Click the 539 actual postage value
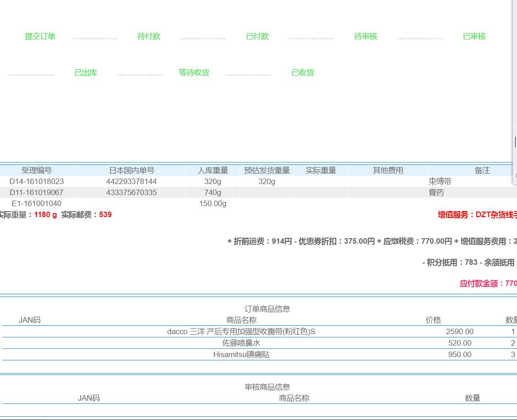Image resolution: width=517 pixels, height=420 pixels. click(106, 214)
